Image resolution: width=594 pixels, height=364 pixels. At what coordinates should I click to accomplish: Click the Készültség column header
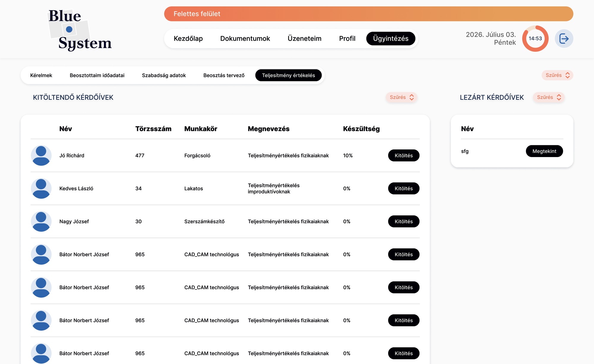[x=361, y=129]
